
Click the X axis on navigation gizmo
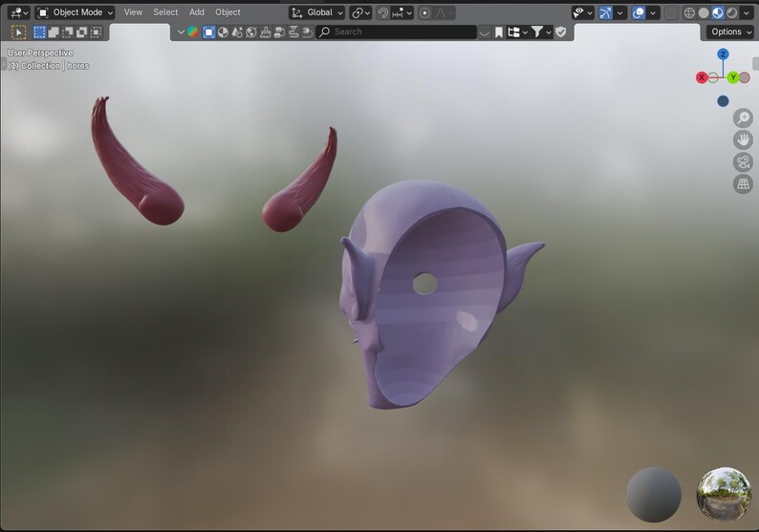(702, 77)
